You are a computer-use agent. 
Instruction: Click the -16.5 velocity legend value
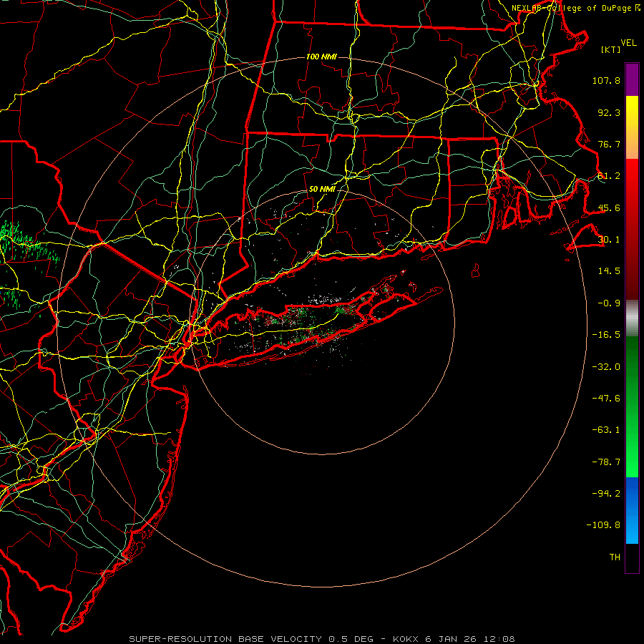click(606, 335)
